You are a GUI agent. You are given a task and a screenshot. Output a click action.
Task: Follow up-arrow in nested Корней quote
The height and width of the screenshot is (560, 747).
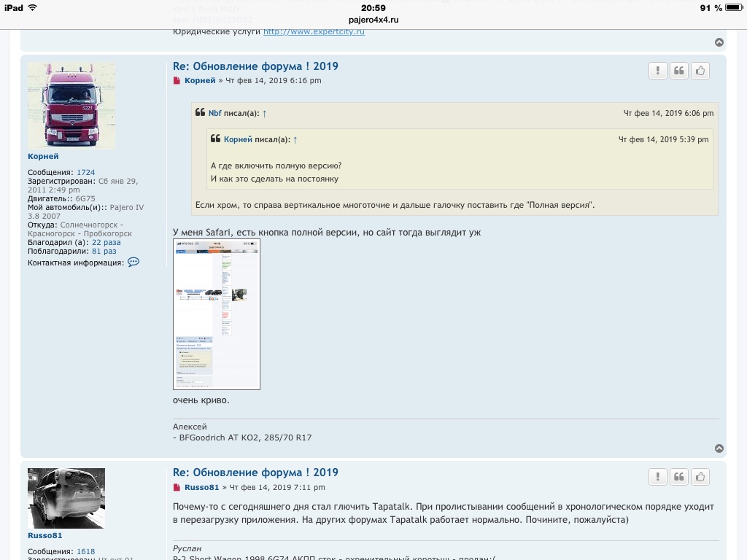(295, 140)
